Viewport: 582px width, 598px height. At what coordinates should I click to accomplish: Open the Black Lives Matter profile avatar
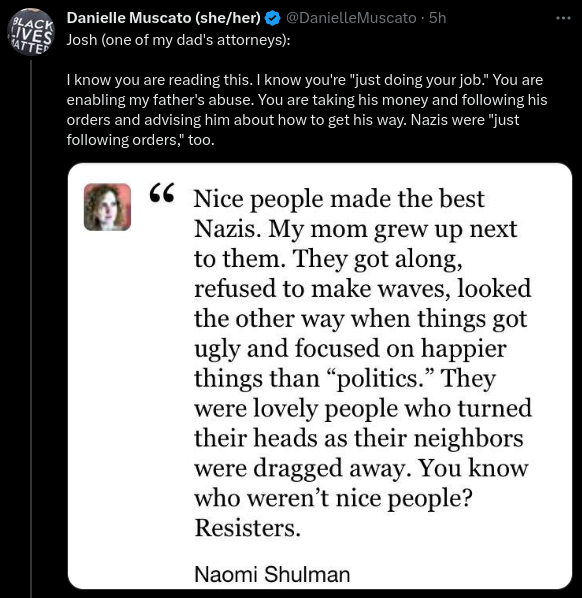31,32
